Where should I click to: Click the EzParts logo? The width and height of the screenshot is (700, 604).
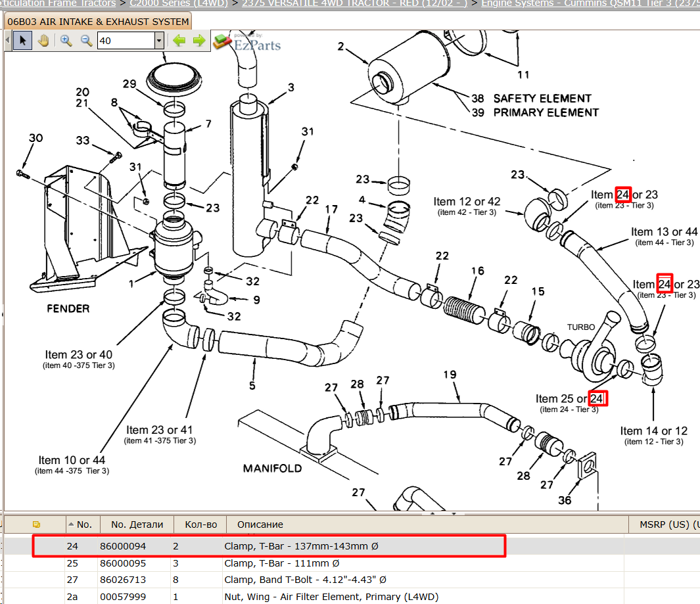pyautogui.click(x=247, y=43)
